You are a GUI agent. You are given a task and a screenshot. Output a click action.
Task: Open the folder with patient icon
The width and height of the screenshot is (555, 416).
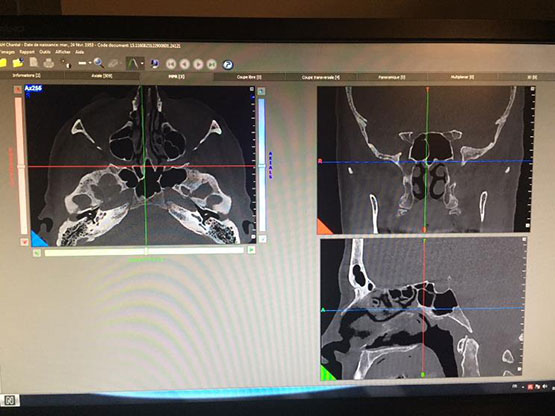18,63
